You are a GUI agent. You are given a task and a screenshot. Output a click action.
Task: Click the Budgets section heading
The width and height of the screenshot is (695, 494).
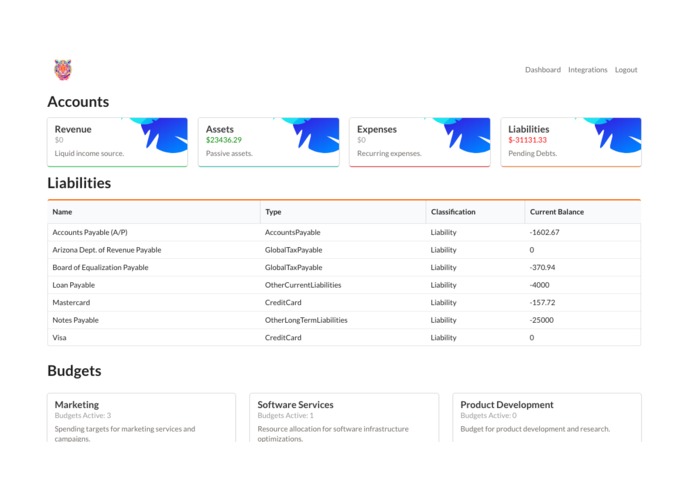coord(74,370)
